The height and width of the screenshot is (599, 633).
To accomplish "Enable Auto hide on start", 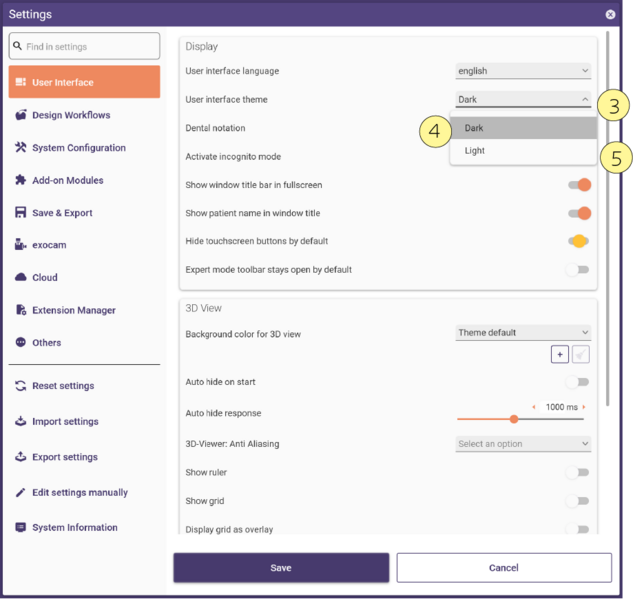I will [577, 382].
